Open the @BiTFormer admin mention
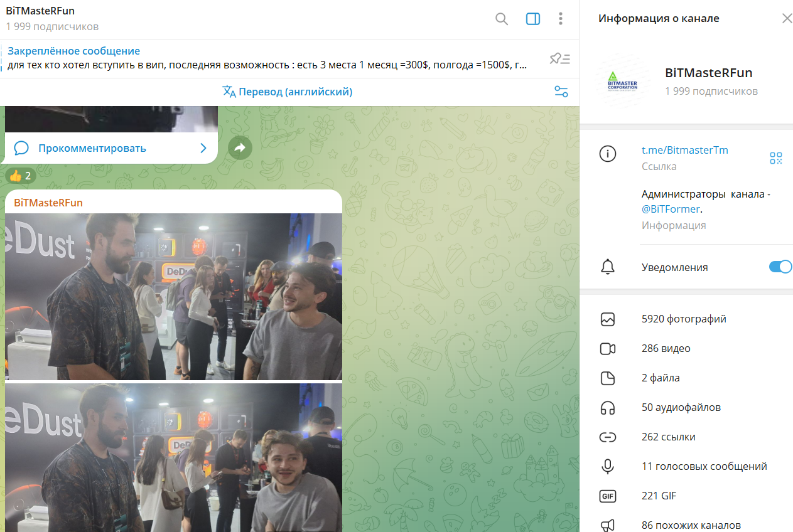This screenshot has width=793, height=532. pyautogui.click(x=671, y=209)
